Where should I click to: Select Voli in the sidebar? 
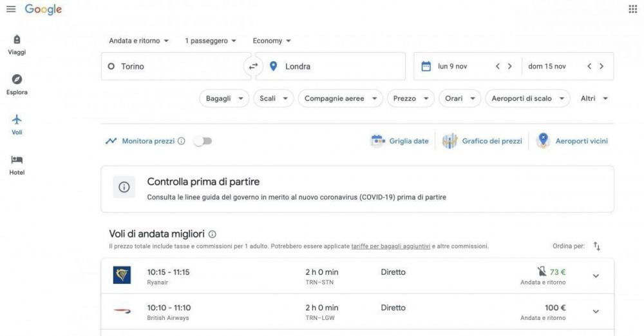pos(17,125)
